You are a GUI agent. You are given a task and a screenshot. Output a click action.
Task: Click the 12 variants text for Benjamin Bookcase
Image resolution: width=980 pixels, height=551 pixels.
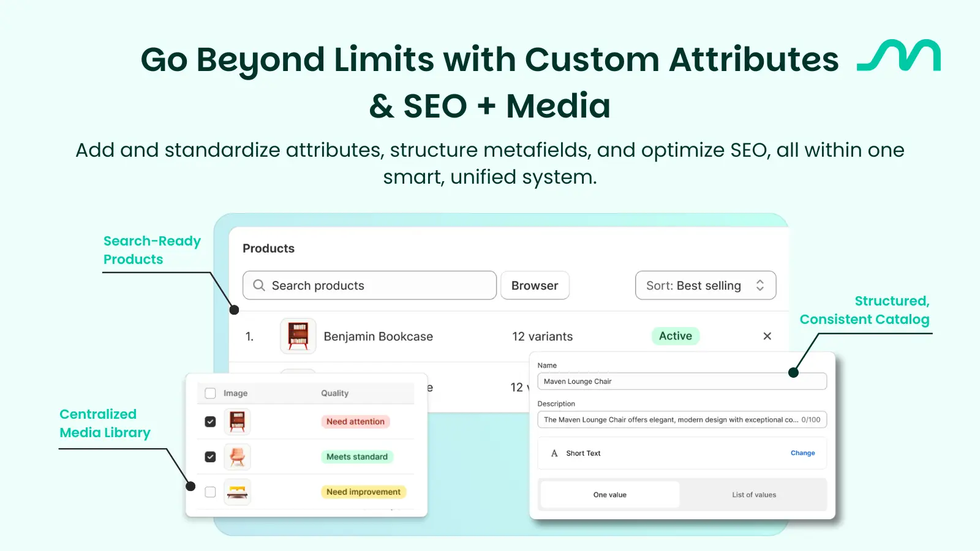point(542,336)
